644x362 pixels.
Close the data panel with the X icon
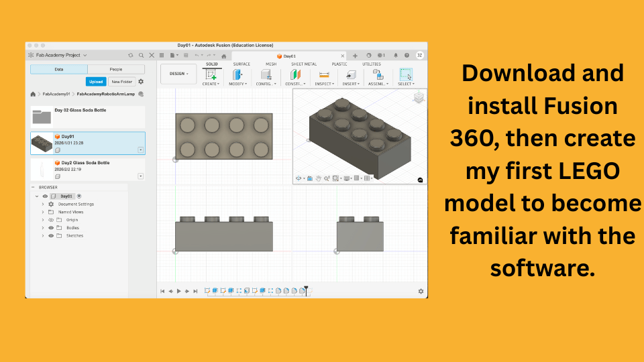pyautogui.click(x=152, y=55)
